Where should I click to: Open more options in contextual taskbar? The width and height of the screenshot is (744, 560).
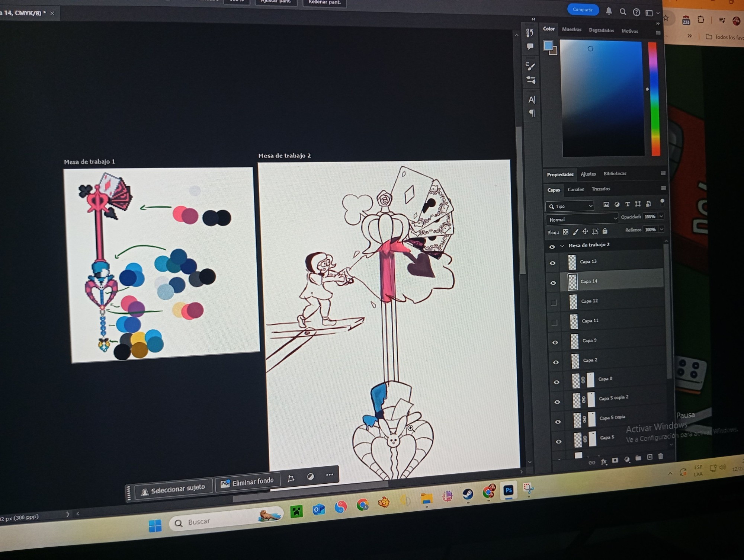pyautogui.click(x=330, y=475)
